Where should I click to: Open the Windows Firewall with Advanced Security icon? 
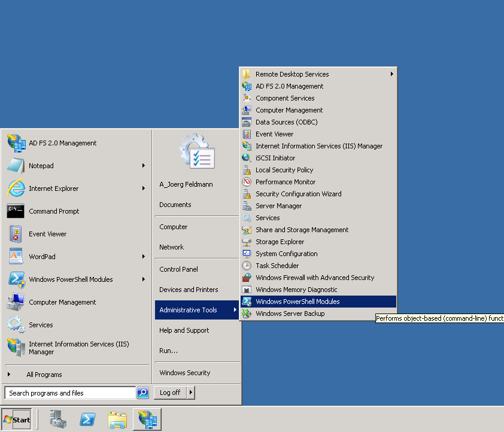(x=247, y=278)
